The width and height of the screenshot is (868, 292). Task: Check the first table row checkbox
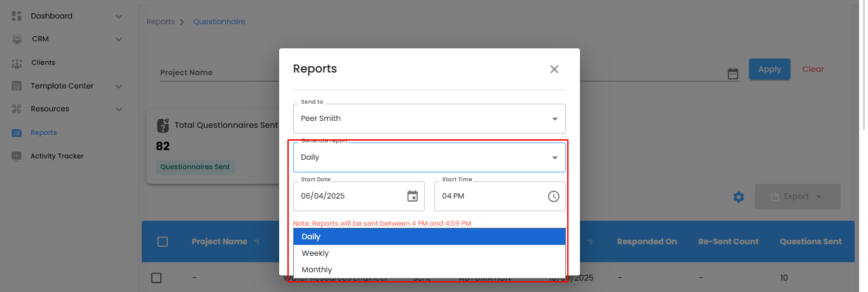pos(156,278)
